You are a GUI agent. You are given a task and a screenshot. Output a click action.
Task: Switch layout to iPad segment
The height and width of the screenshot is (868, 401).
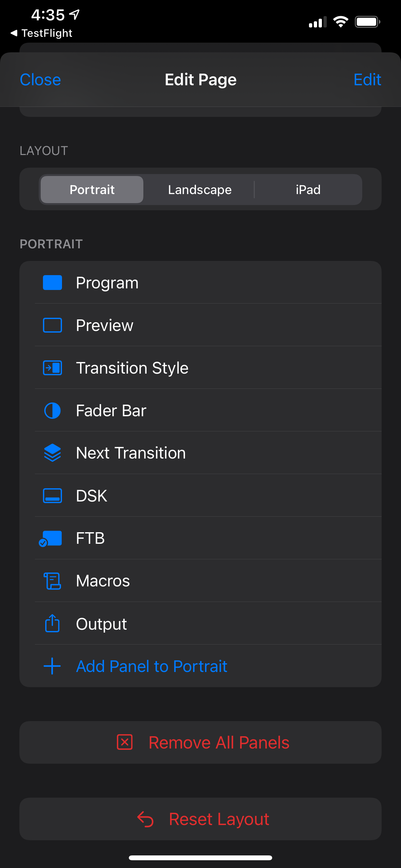(308, 190)
